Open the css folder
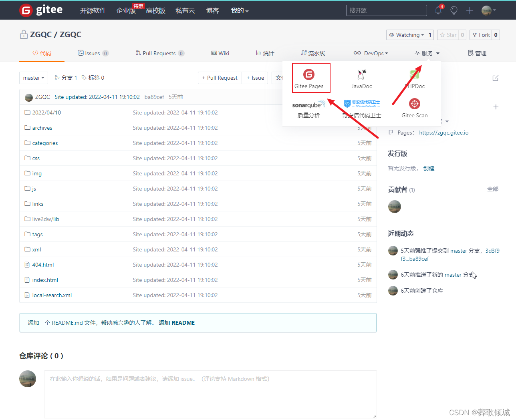 coord(36,158)
